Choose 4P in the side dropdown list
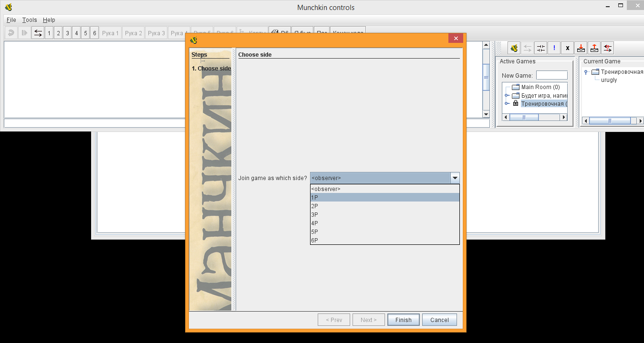 [384, 223]
